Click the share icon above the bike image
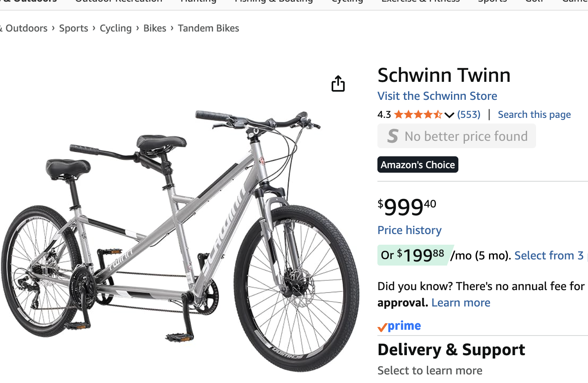 tap(338, 84)
